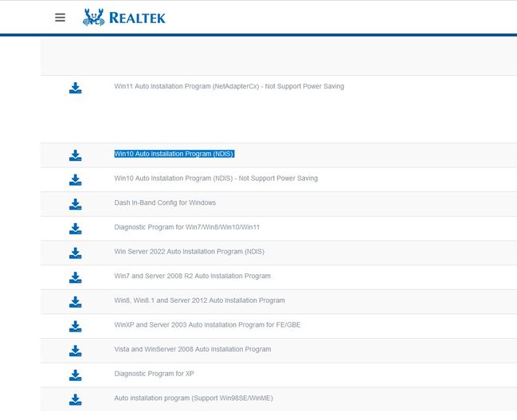Download Win10 NDIS Not Support Power Saving
Image resolution: width=517 pixels, height=420 pixels.
75,180
